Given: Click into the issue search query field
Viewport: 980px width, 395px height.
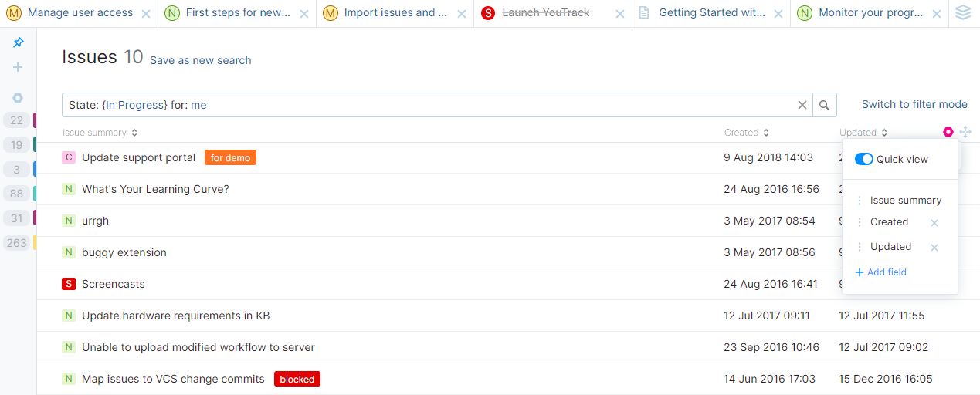Looking at the screenshot, I should [425, 105].
